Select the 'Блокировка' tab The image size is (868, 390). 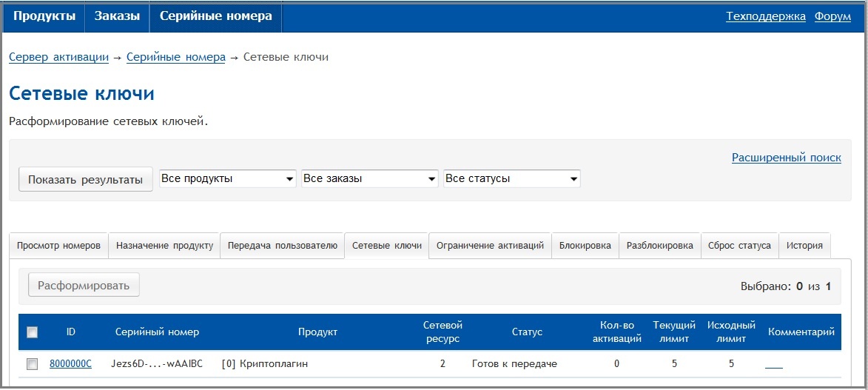coord(585,246)
